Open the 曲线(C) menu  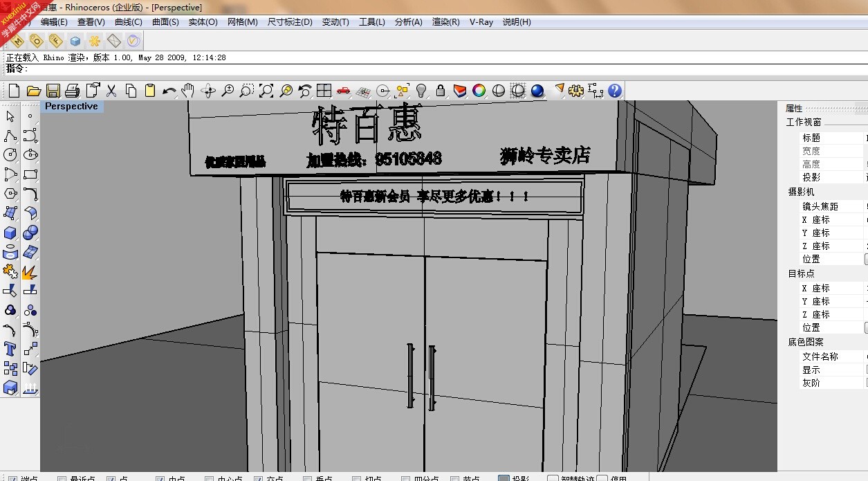(128, 22)
